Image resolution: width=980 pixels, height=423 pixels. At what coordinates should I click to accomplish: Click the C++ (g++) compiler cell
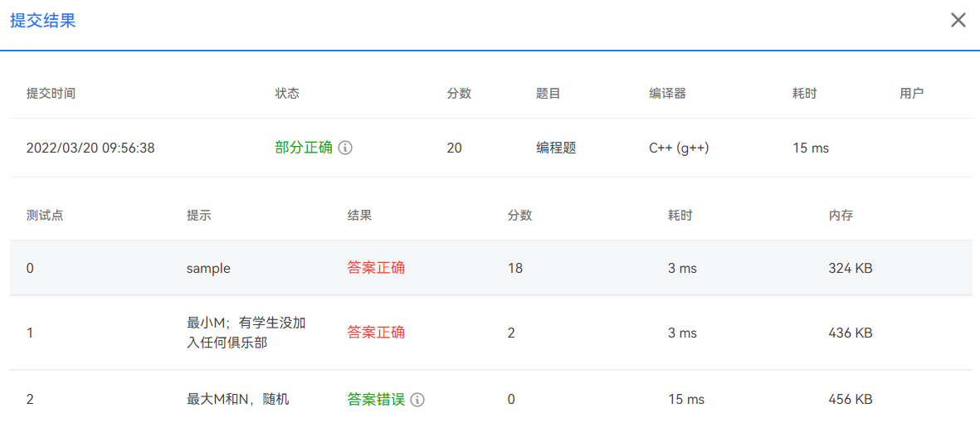coord(679,148)
